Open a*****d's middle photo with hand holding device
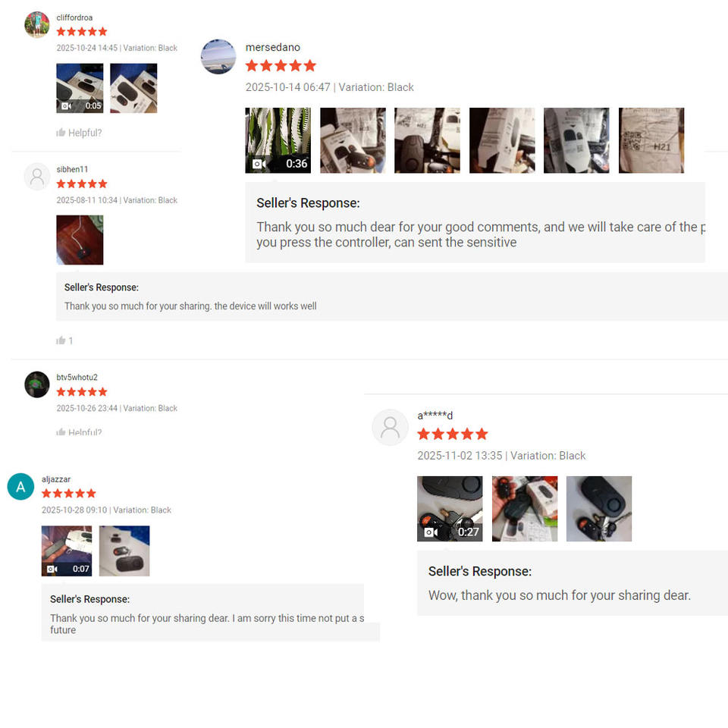The image size is (728, 728). point(525,509)
